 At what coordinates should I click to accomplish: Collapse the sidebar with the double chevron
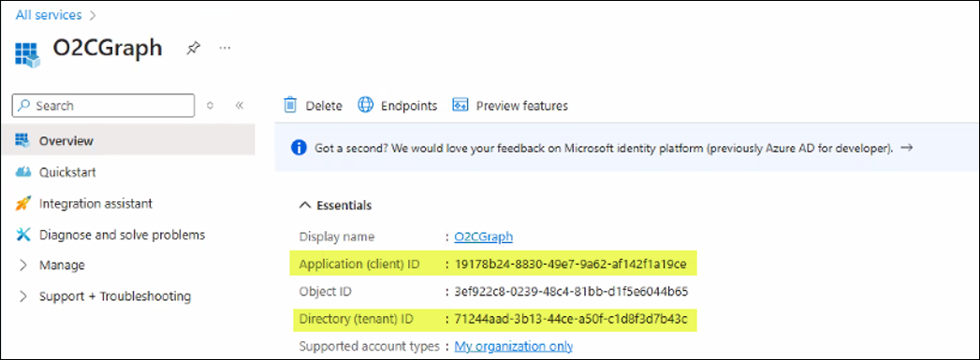tap(239, 106)
